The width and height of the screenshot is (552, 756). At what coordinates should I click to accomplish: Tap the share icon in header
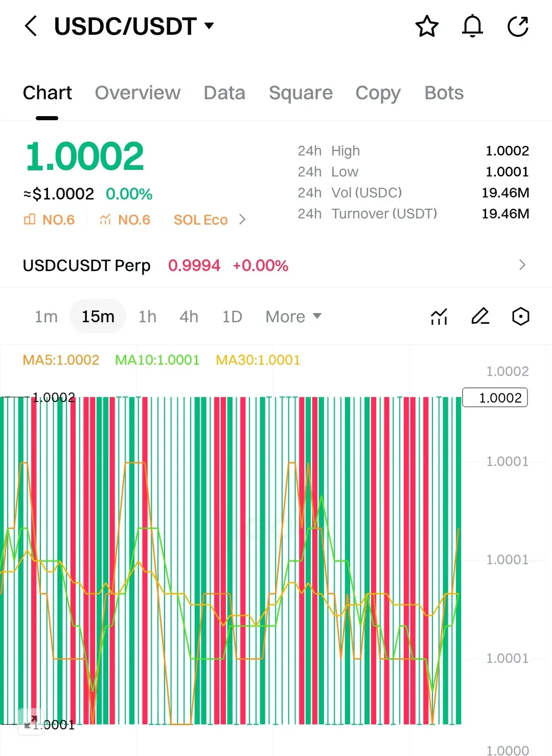click(518, 26)
